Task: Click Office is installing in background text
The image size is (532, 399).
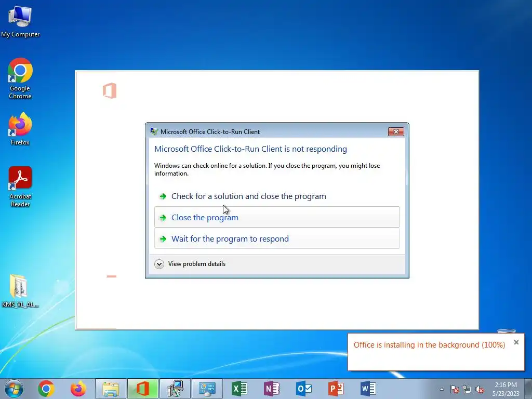Action: [x=429, y=345]
